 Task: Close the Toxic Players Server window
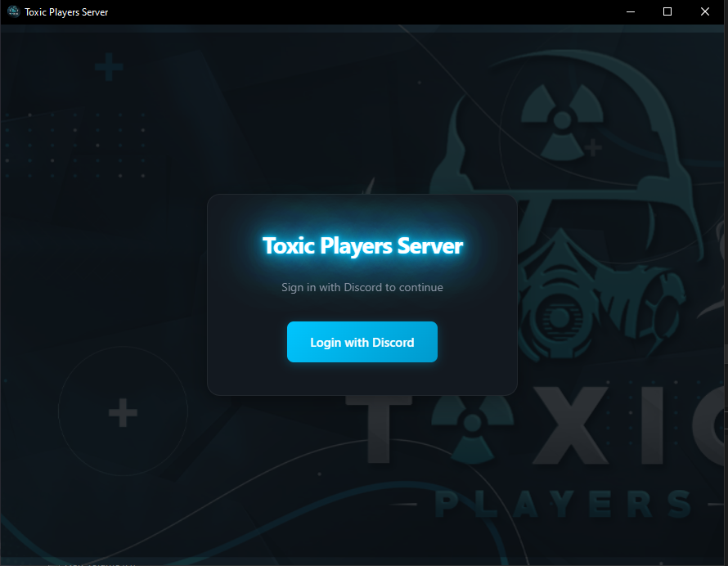(704, 11)
